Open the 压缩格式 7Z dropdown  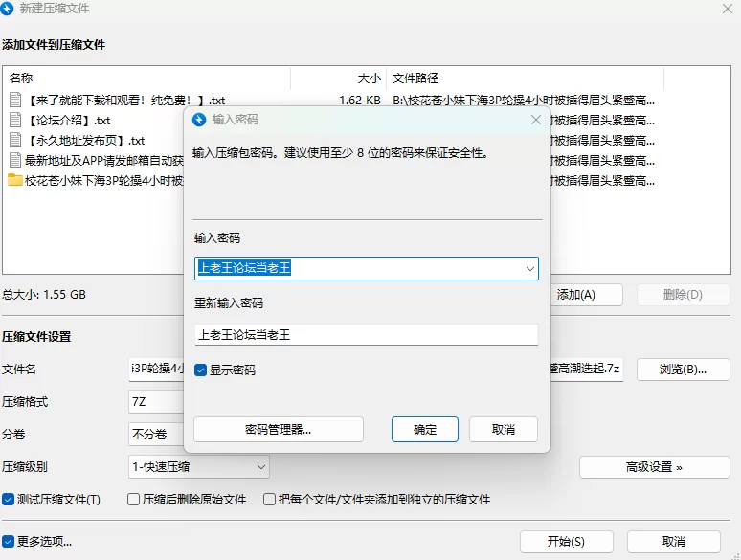(156, 402)
